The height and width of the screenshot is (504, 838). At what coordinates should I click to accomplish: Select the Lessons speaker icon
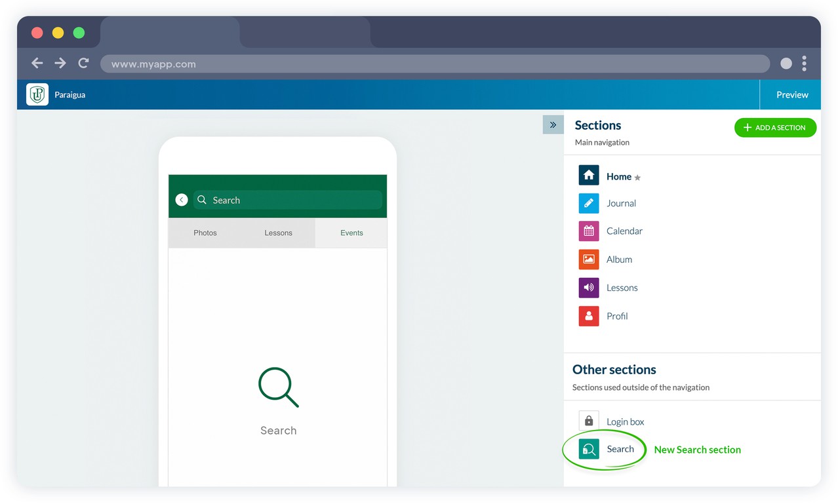[588, 288]
